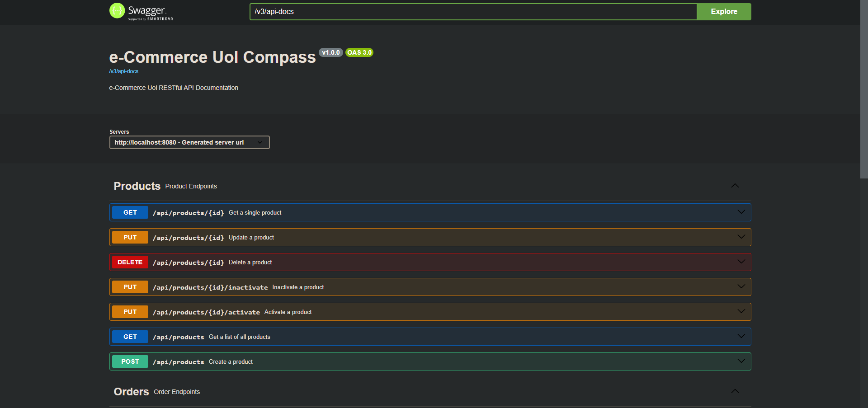Click the API docs URL input field
868x408 pixels.
point(472,12)
